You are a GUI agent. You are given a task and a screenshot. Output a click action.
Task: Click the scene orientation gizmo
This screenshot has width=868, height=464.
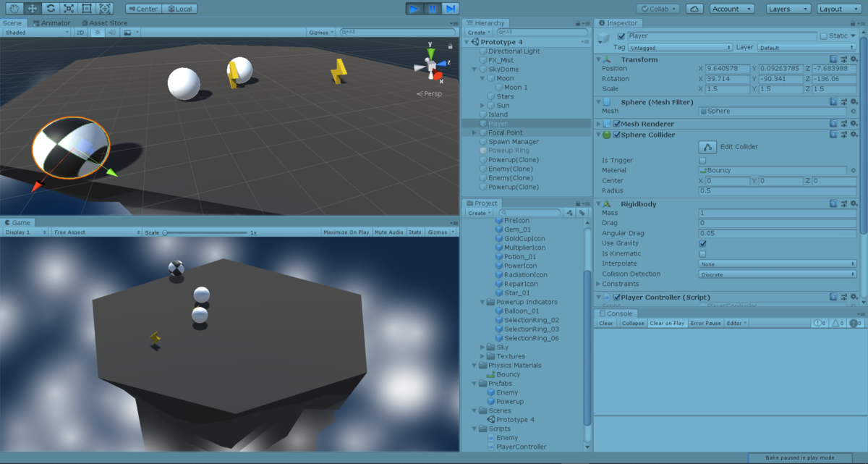431,65
